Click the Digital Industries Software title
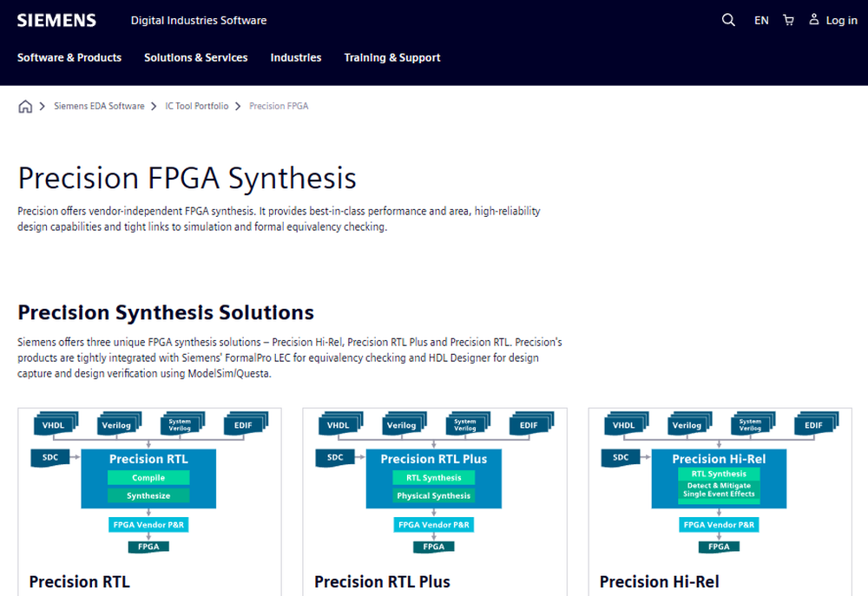 point(199,21)
